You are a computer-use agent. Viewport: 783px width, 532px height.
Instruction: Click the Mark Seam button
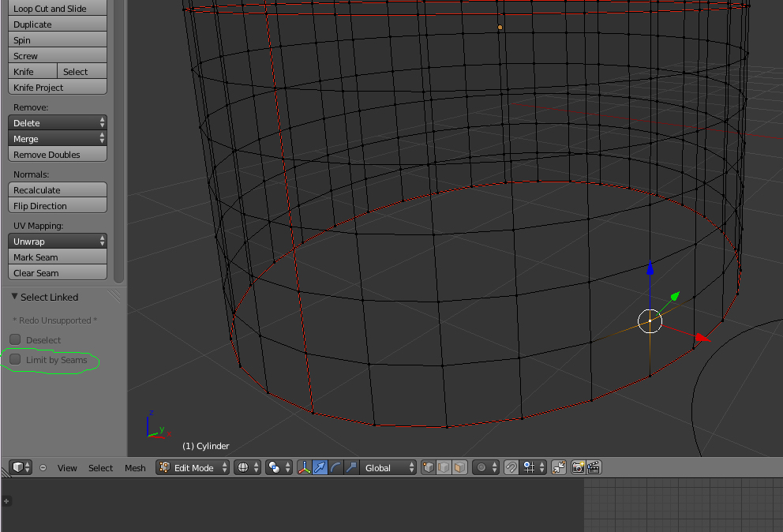pos(58,257)
